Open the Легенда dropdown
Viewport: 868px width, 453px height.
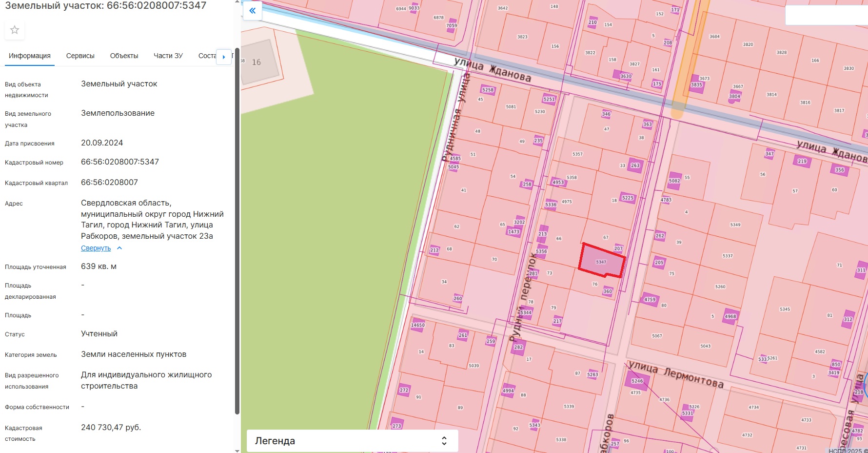pos(352,441)
